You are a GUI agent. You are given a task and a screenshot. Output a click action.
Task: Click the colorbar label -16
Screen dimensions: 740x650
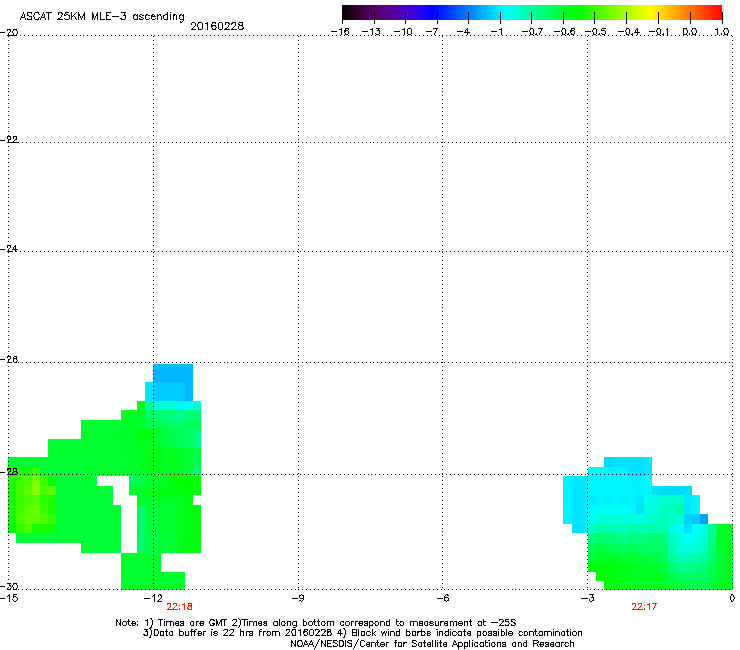(x=340, y=32)
